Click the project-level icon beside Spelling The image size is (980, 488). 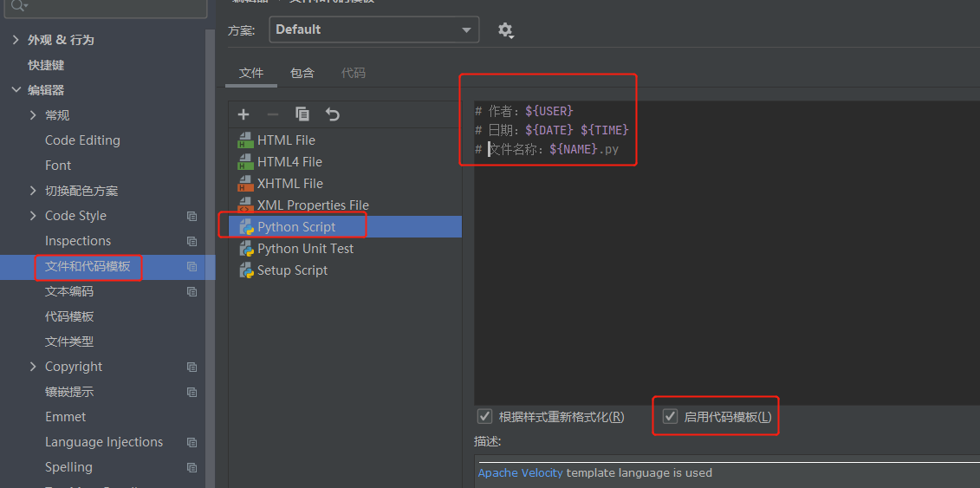click(191, 467)
